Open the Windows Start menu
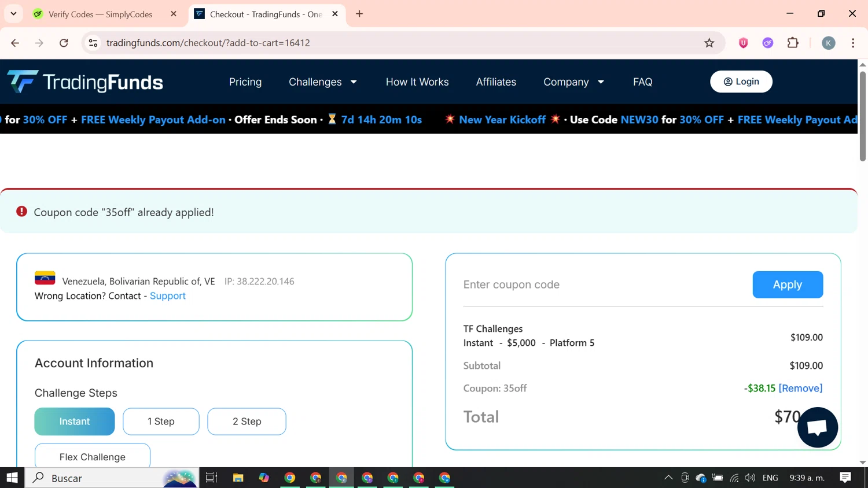This screenshot has height=488, width=868. tap(12, 478)
